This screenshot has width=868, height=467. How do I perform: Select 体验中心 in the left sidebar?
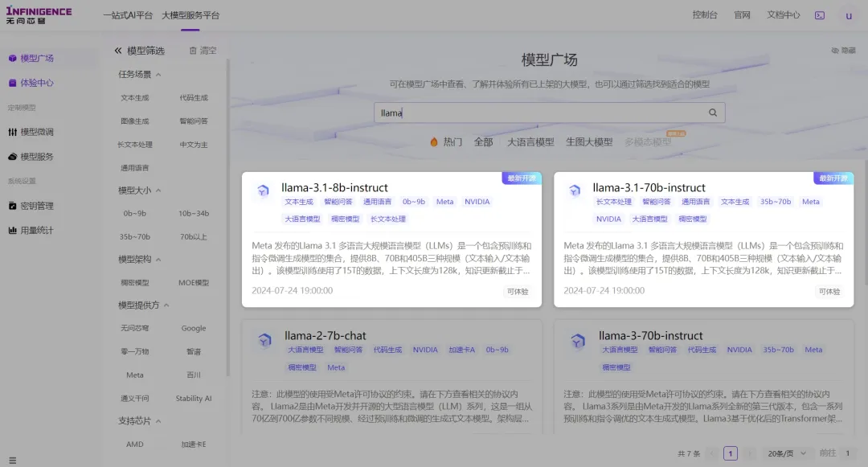pyautogui.click(x=36, y=82)
